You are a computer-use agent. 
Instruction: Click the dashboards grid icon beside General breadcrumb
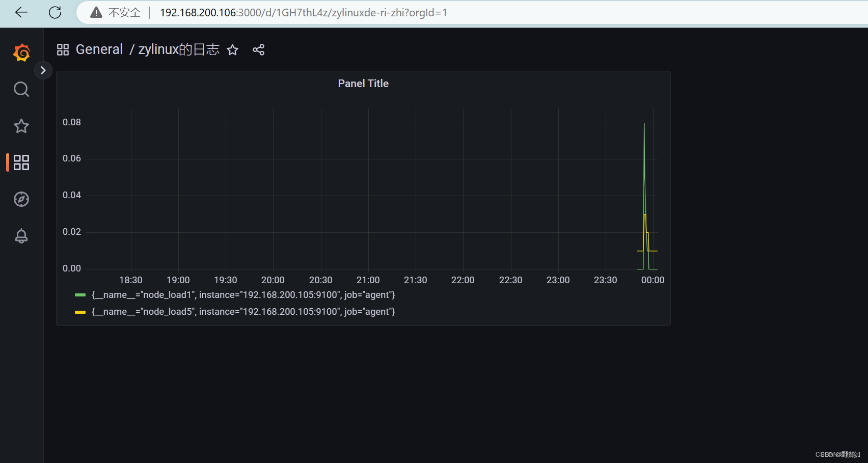click(x=62, y=49)
